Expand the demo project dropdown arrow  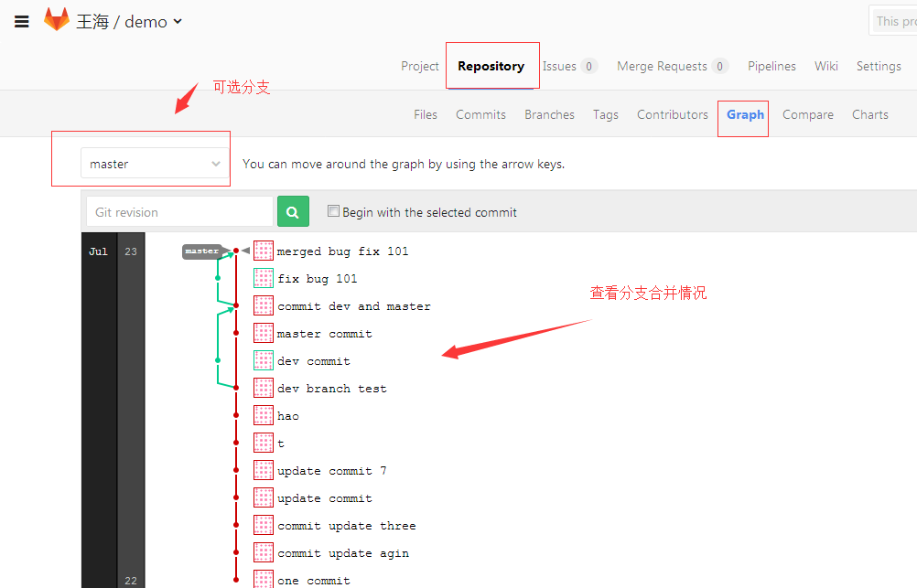pos(178,21)
